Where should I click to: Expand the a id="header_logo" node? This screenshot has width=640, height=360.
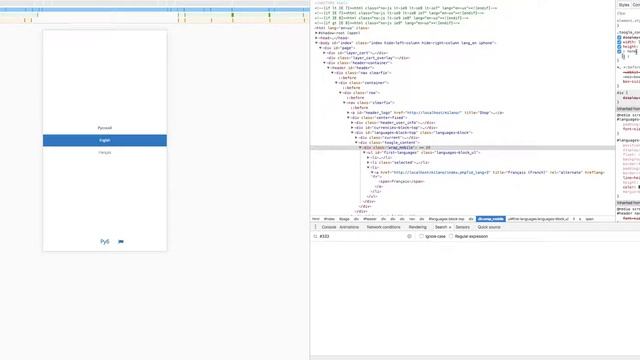[348, 113]
